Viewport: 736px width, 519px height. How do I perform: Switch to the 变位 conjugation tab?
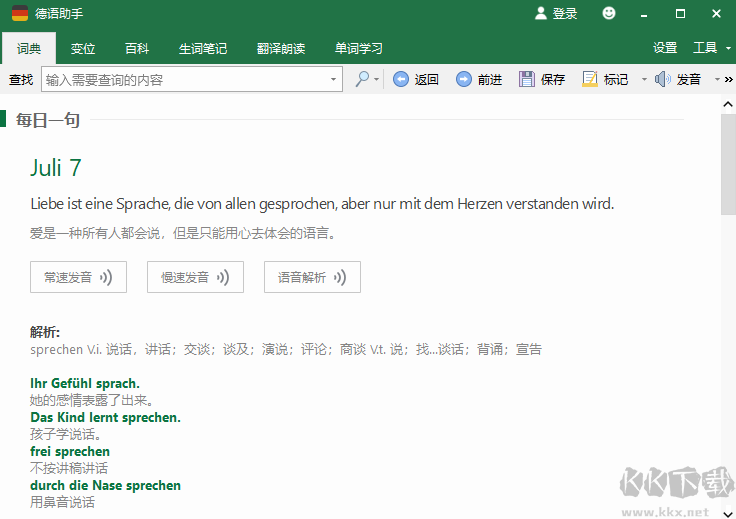[83, 48]
